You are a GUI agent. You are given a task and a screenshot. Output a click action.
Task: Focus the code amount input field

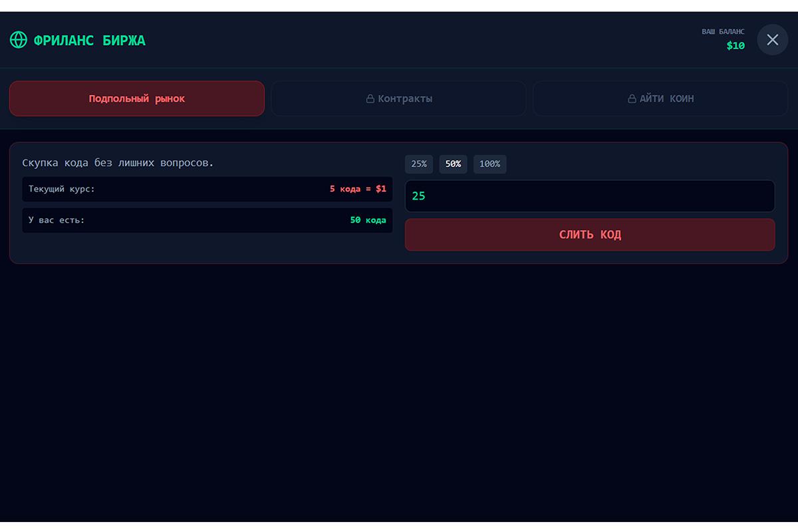tap(590, 196)
